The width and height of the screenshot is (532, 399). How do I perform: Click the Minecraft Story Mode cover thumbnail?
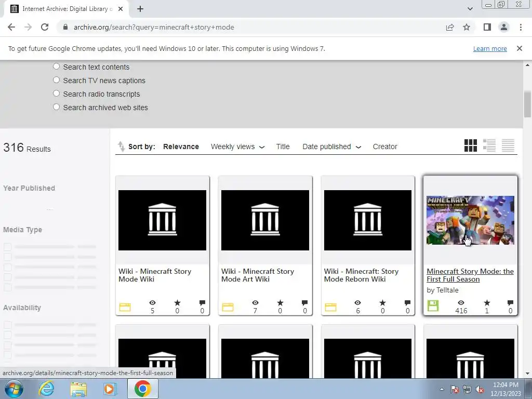(470, 220)
